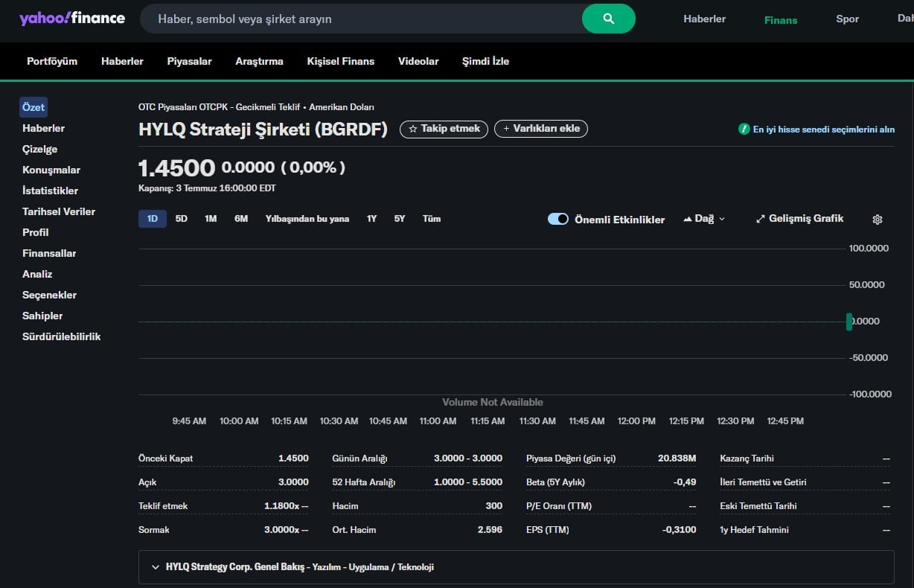Open the Dağ chart type dropdown

(704, 219)
